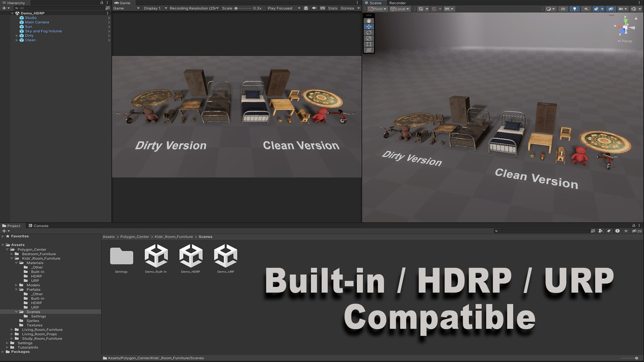Open Project create plus menu
Image resolution: width=644 pixels, height=362 pixels.
(5, 231)
